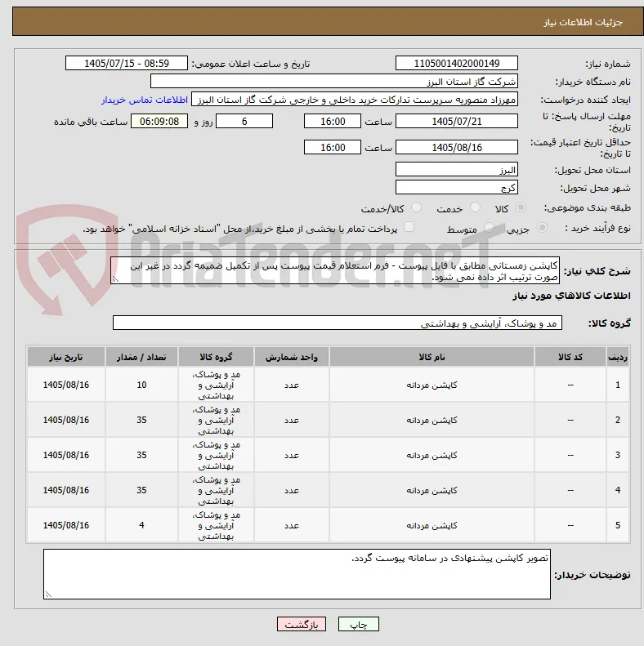Click date 1405/08/16 in row 4

(x=66, y=490)
